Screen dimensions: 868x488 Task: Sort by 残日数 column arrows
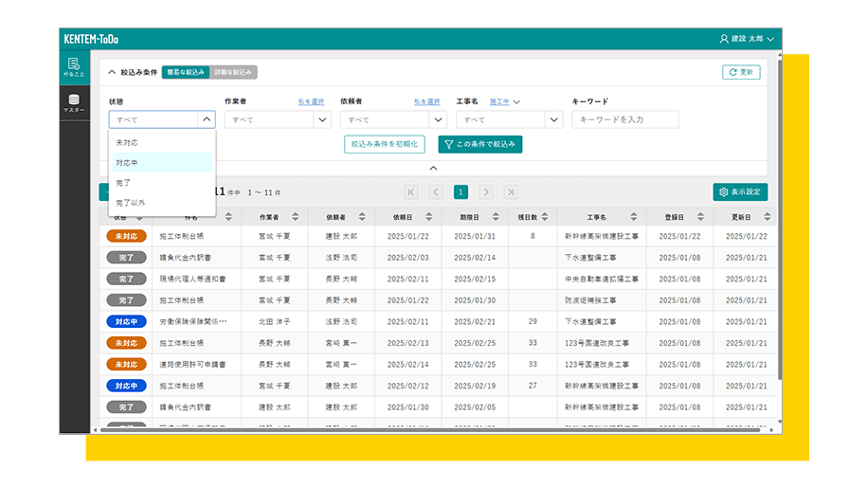tap(545, 217)
